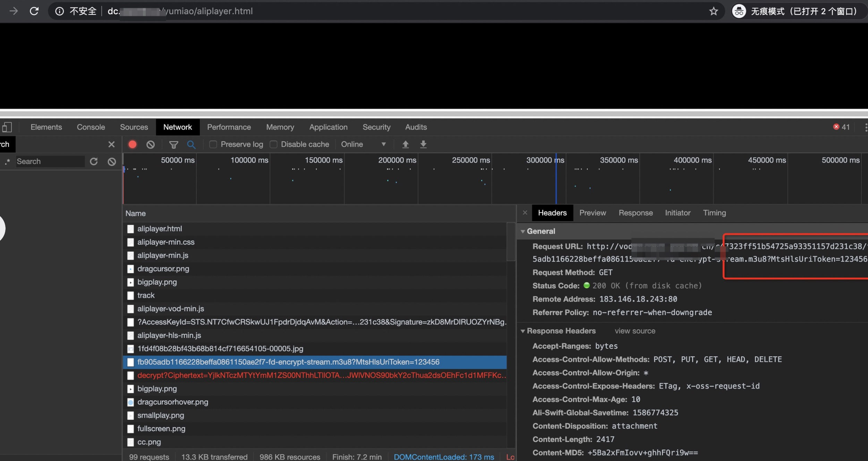Image resolution: width=868 pixels, height=461 pixels.
Task: Switch to the Console tab
Action: click(x=91, y=127)
